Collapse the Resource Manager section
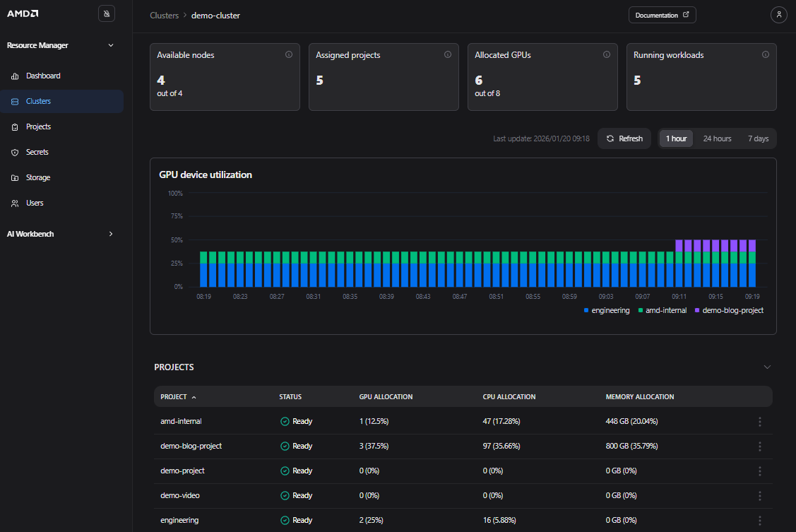 (110, 45)
